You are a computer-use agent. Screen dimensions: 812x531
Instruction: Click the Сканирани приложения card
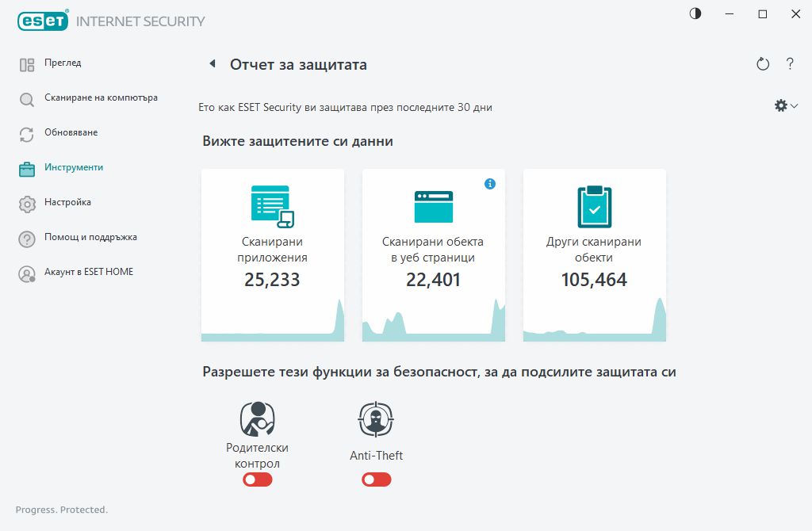tap(273, 254)
